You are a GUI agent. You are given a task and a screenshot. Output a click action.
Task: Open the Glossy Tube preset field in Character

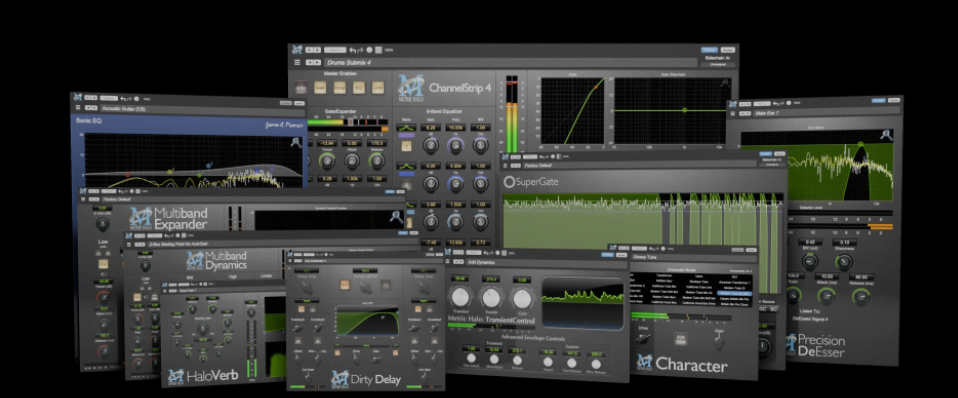[x=693, y=259]
